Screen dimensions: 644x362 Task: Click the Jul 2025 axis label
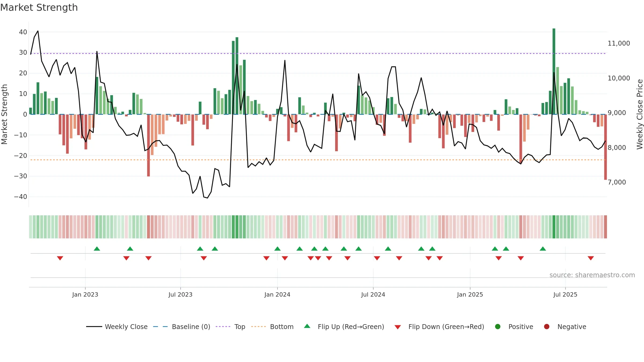tap(565, 294)
